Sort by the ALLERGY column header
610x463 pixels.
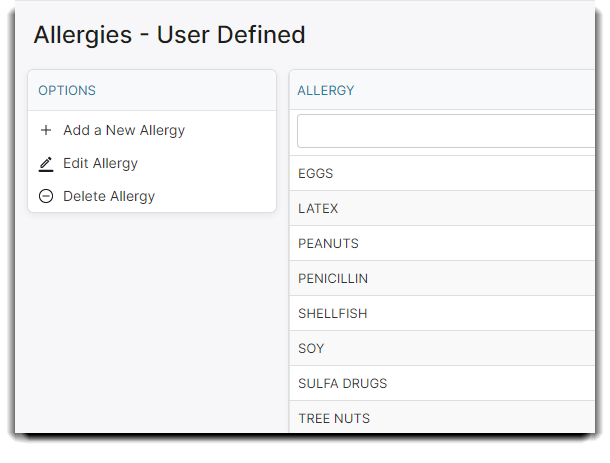(x=326, y=90)
